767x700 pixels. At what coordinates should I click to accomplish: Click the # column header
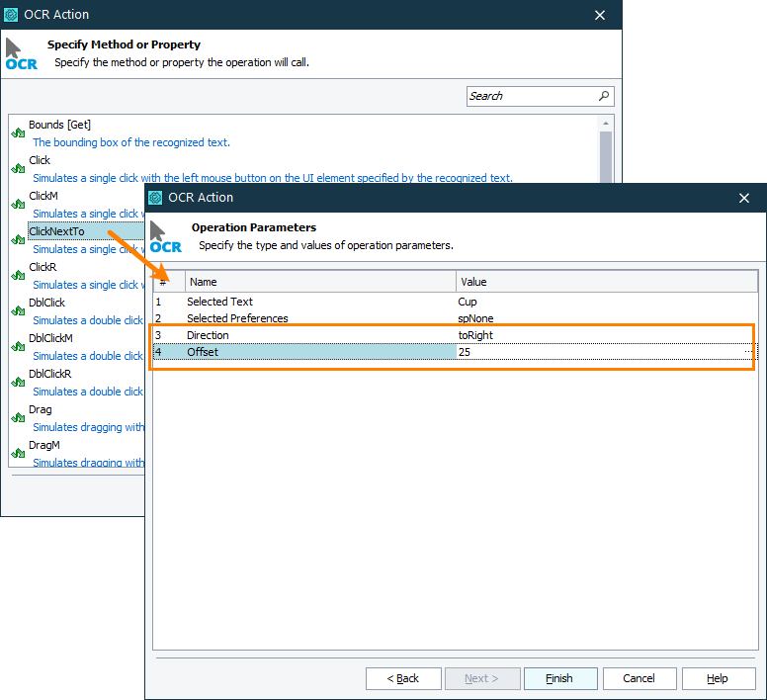click(x=169, y=282)
